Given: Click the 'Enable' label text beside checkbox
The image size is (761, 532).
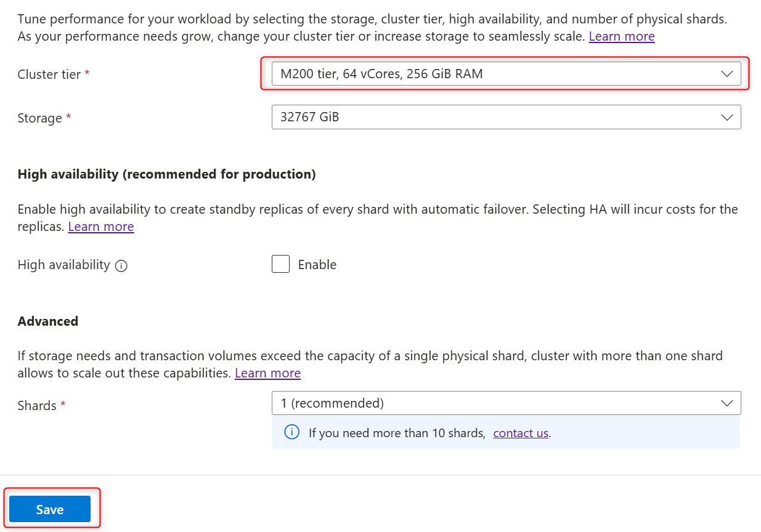Looking at the screenshot, I should click(x=317, y=265).
